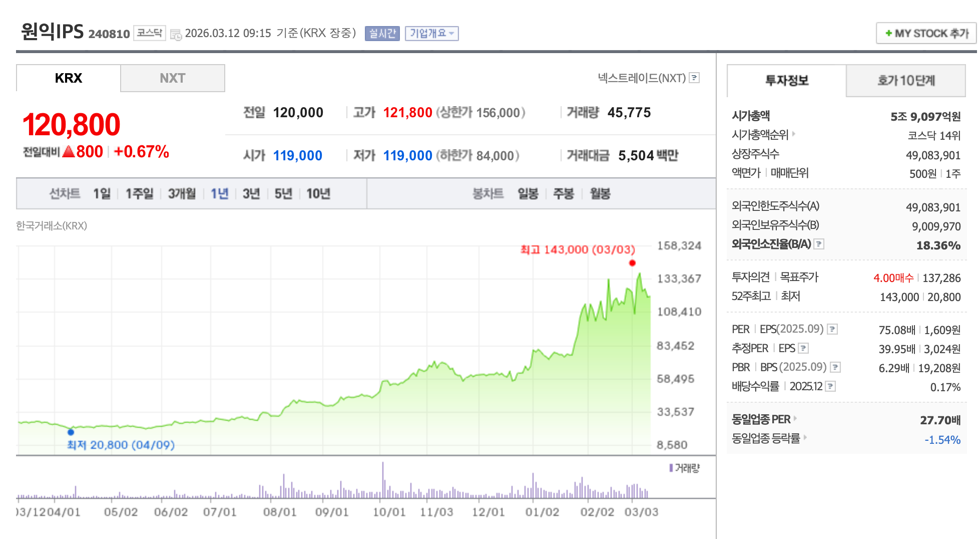This screenshot has width=980, height=539.
Task: Open the 호가10단계 tab
Action: [x=906, y=81]
